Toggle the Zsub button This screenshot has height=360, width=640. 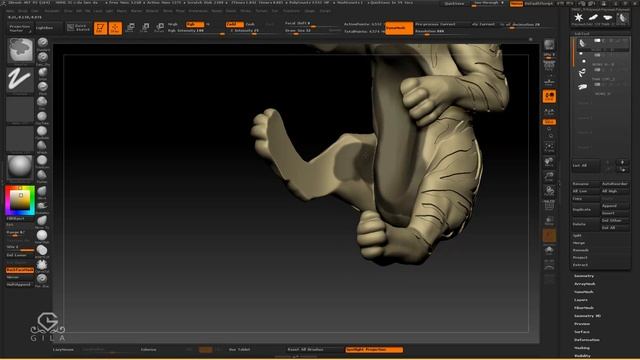coord(250,24)
